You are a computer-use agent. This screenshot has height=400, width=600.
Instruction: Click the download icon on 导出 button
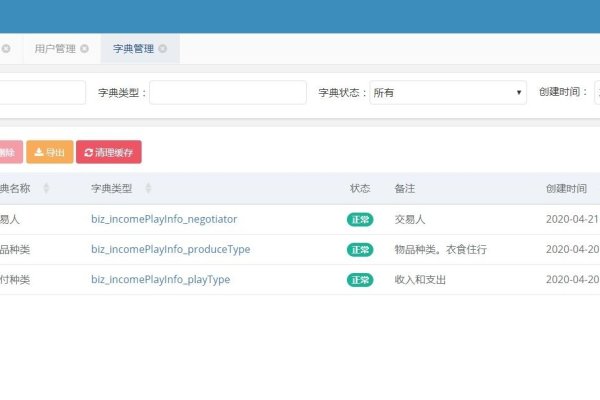(x=39, y=152)
